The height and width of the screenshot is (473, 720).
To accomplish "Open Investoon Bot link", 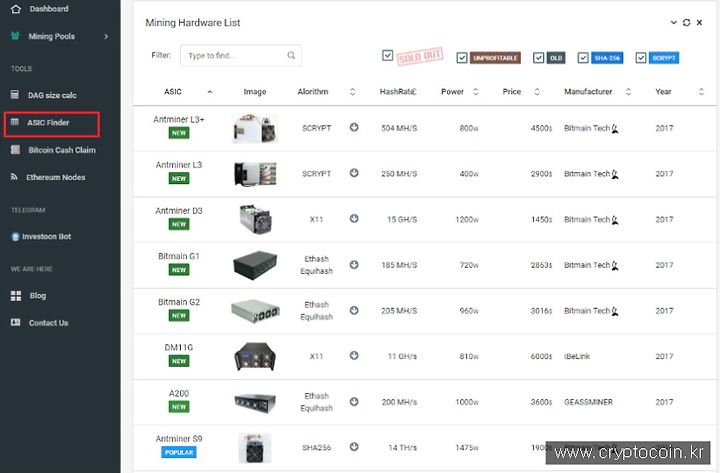I will tap(47, 236).
